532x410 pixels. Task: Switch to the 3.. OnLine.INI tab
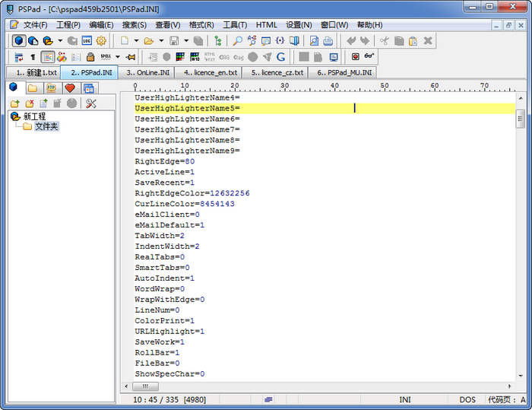click(x=148, y=73)
